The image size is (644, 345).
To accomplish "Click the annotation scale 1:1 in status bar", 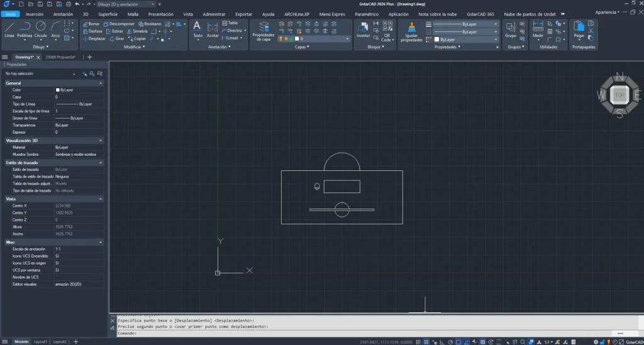I will coord(548,341).
